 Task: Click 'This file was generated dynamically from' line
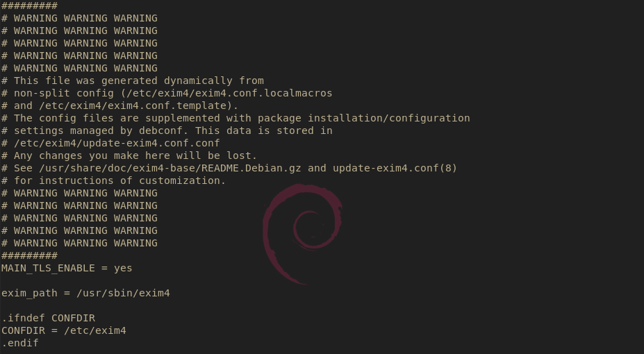pos(139,81)
